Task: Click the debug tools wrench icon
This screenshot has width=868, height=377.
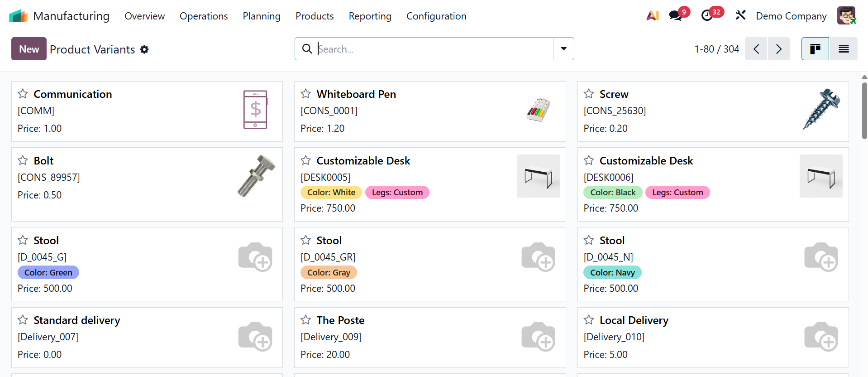Action: pos(740,16)
